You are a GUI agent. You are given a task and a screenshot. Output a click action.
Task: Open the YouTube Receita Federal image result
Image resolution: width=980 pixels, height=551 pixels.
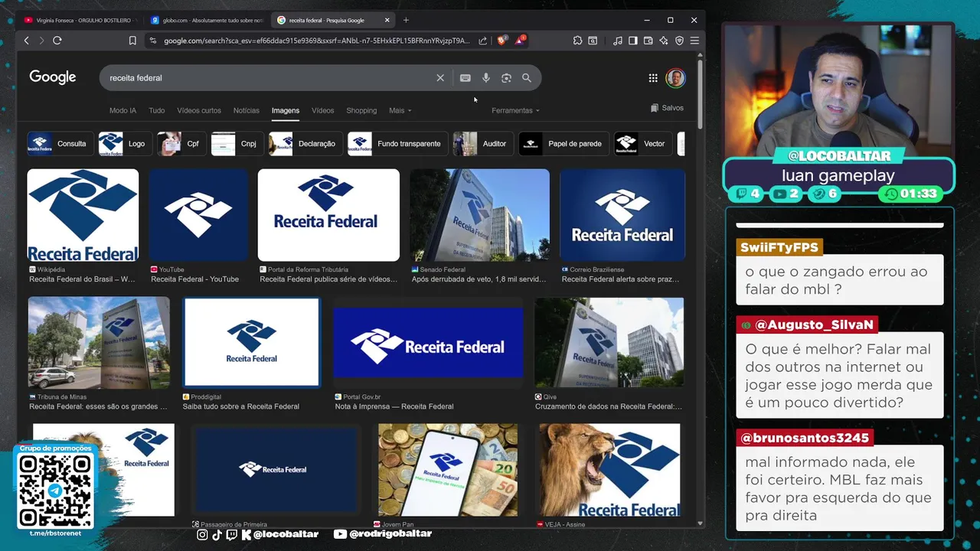[199, 215]
